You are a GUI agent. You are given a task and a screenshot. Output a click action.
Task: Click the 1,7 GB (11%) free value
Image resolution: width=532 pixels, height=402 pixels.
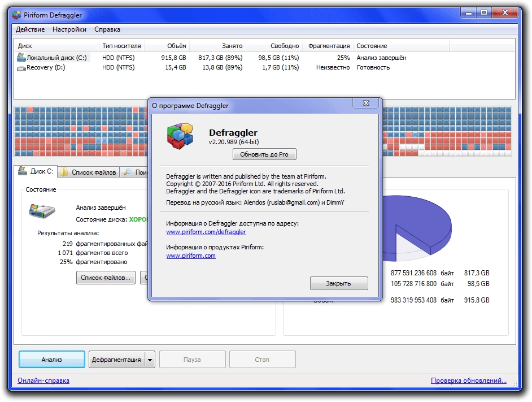point(281,68)
